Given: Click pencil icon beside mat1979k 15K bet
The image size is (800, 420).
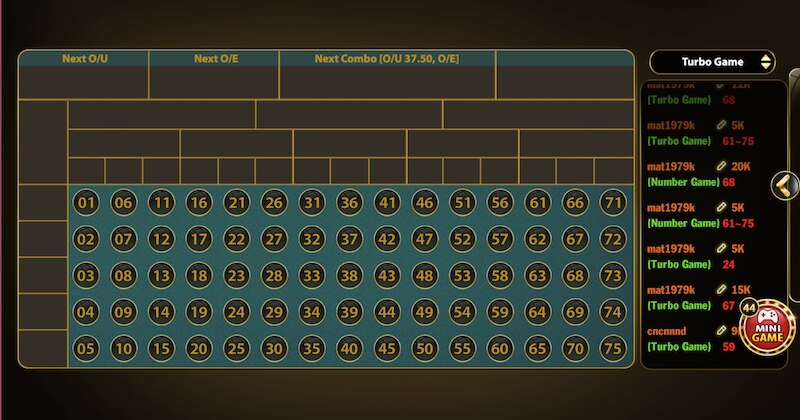Looking at the screenshot, I should (x=721, y=289).
